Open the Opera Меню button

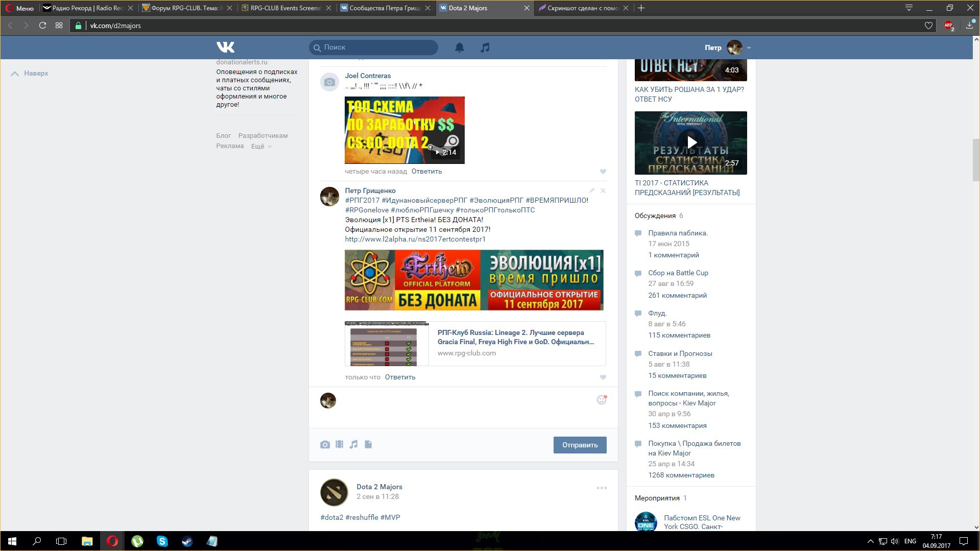click(x=20, y=8)
